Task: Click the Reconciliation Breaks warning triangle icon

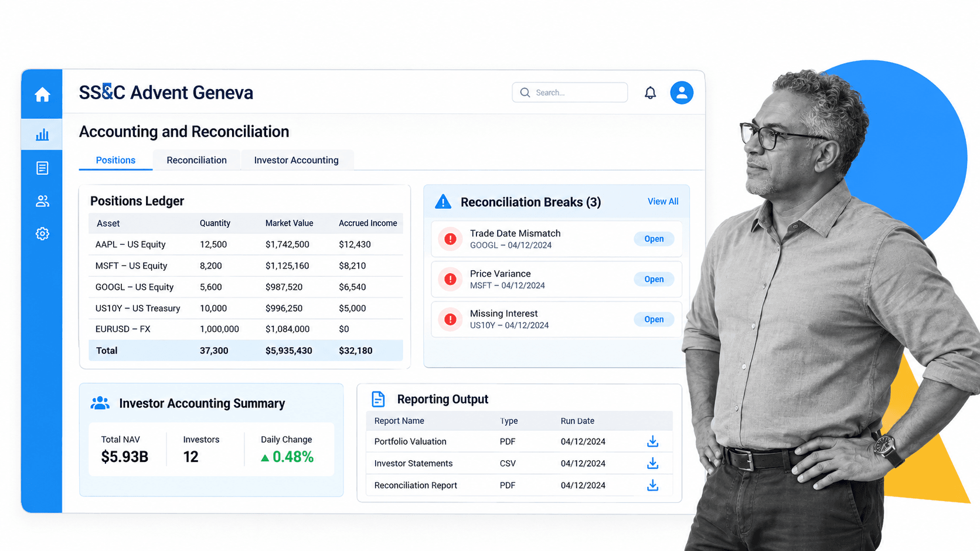Action: pyautogui.click(x=443, y=202)
